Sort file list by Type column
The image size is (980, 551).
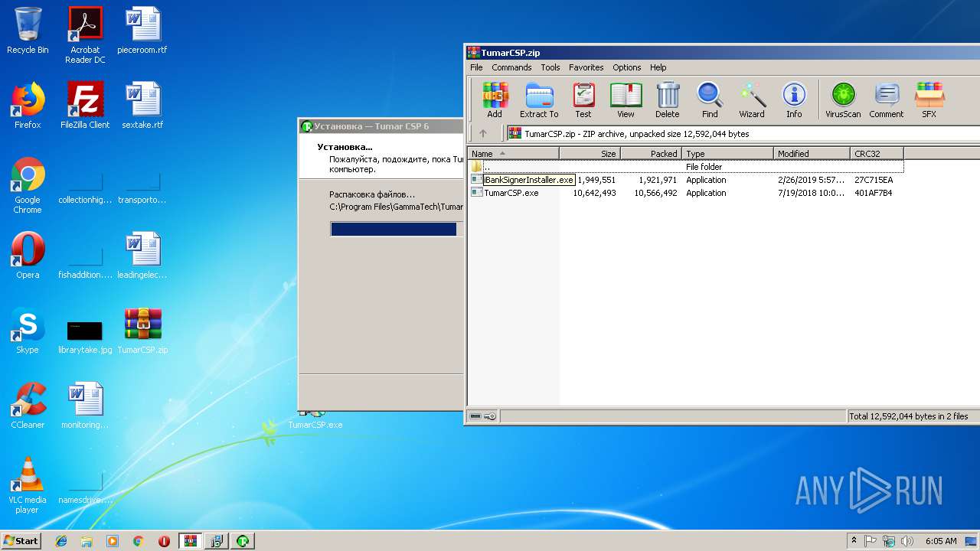727,153
